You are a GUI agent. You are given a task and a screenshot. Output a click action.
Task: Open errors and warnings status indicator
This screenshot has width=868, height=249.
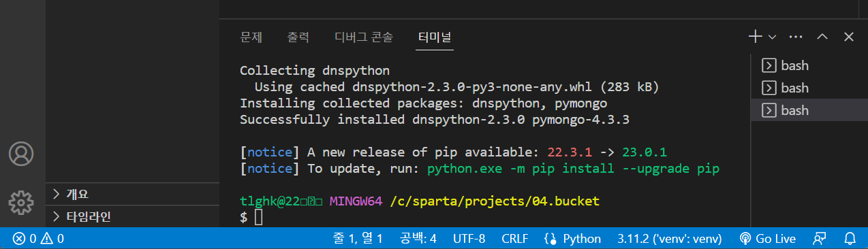[38, 239]
